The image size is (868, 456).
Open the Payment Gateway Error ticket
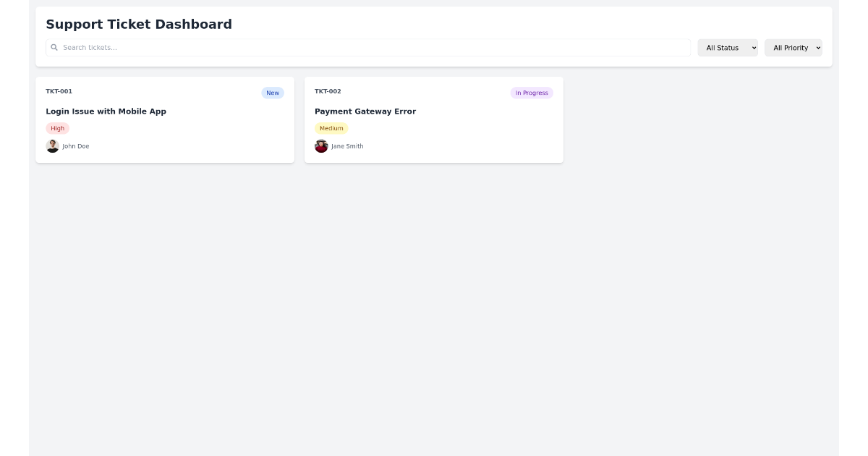tap(365, 111)
